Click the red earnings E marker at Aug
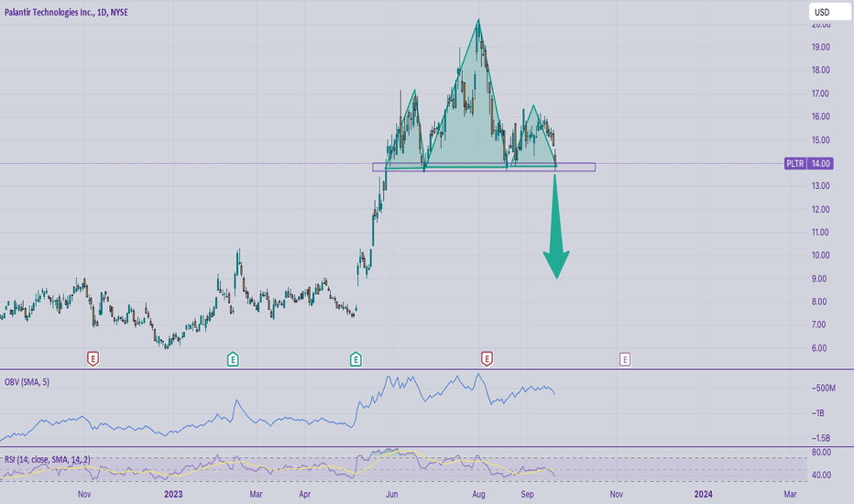Screen dimensions: 854x504 tap(487, 359)
